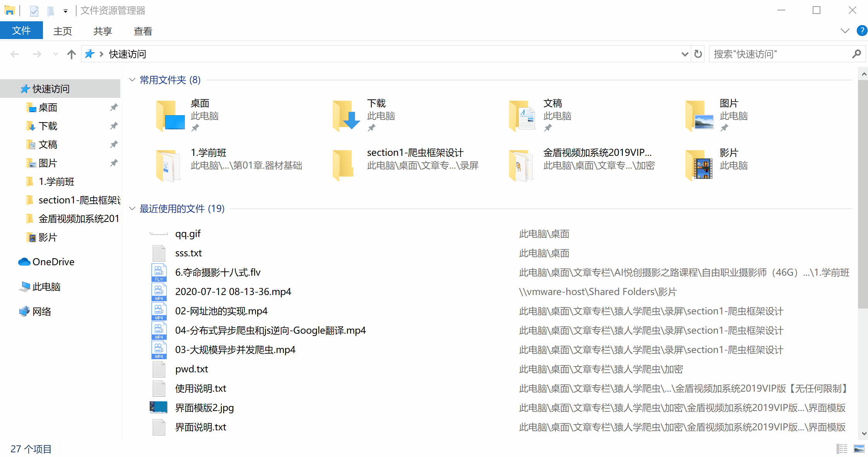Select OneDrive in the navigation pane

(53, 262)
